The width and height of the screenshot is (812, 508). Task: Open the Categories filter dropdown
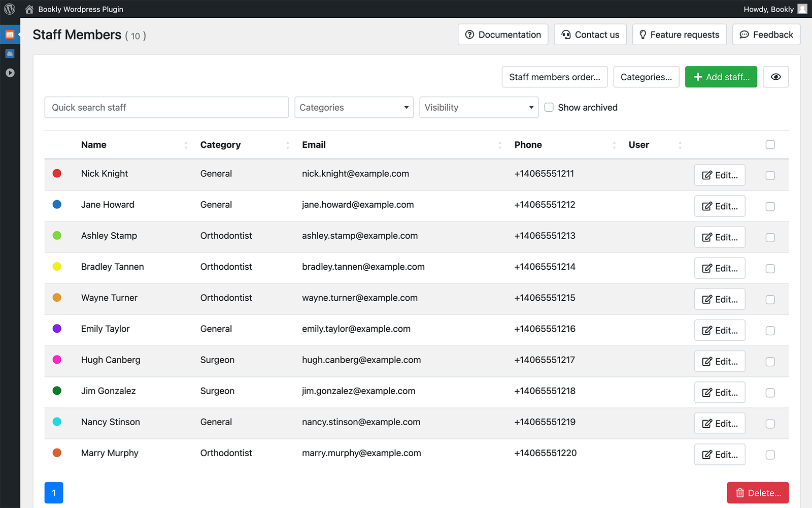coord(354,107)
